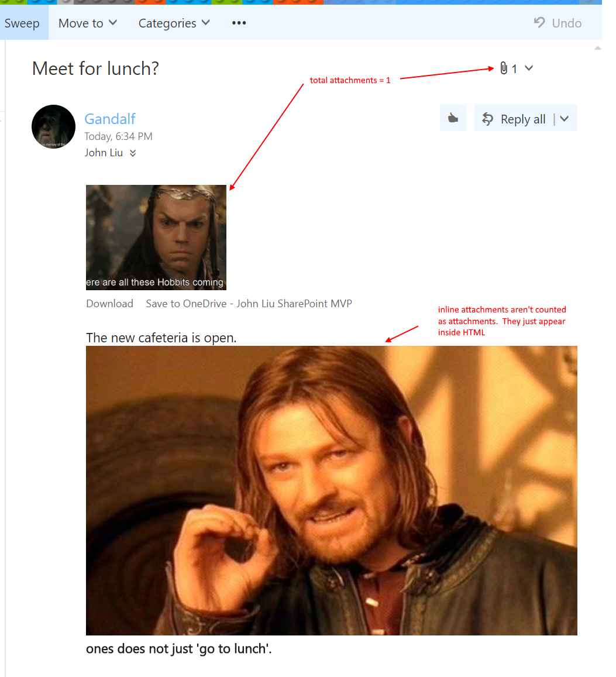Image resolution: width=616 pixels, height=677 pixels.
Task: Expand the attachment count chevron
Action: tap(529, 68)
